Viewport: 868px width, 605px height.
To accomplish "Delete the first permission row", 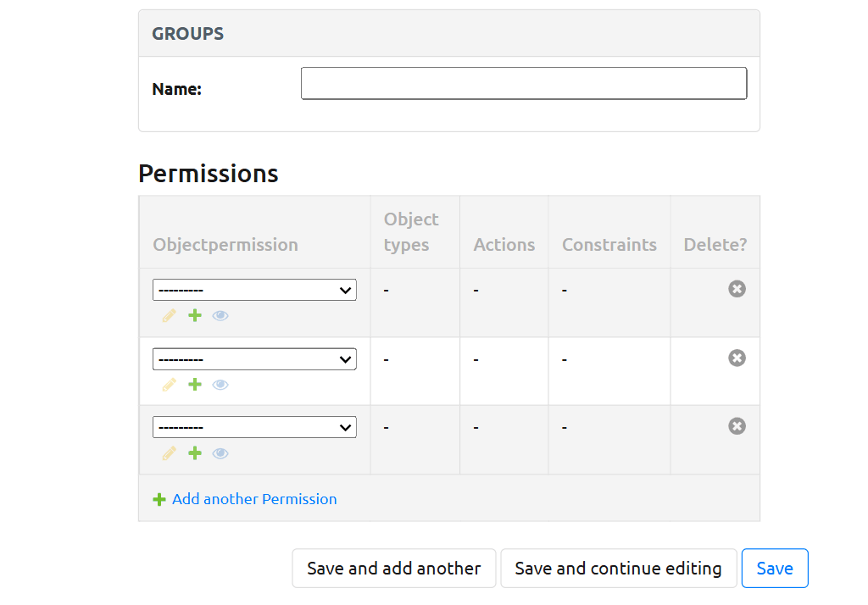I will (x=737, y=289).
